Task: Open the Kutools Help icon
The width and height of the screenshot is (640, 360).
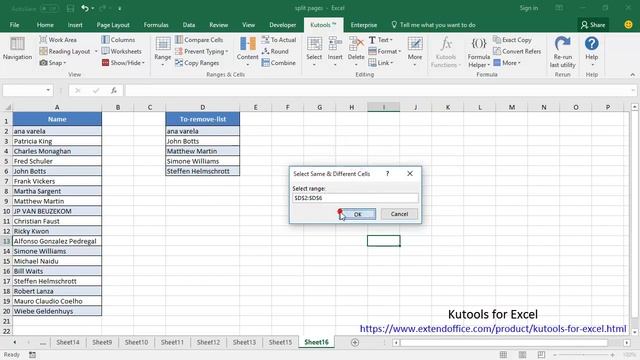Action: (x=591, y=44)
